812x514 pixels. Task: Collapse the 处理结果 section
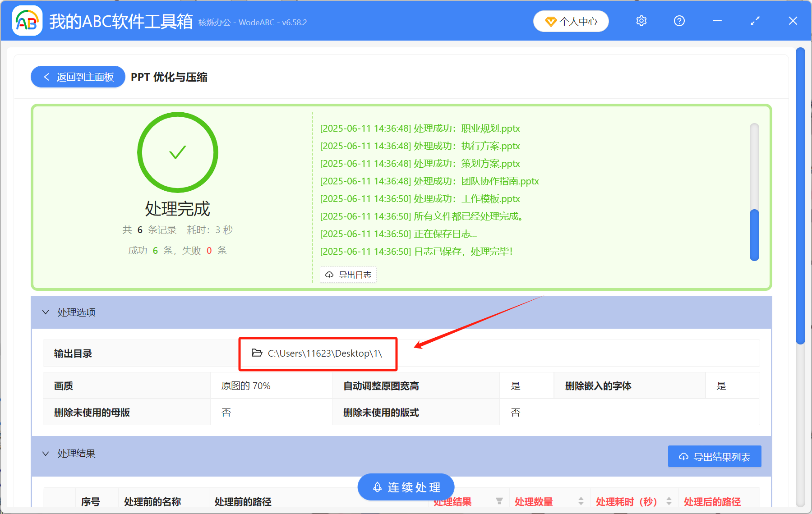click(45, 454)
